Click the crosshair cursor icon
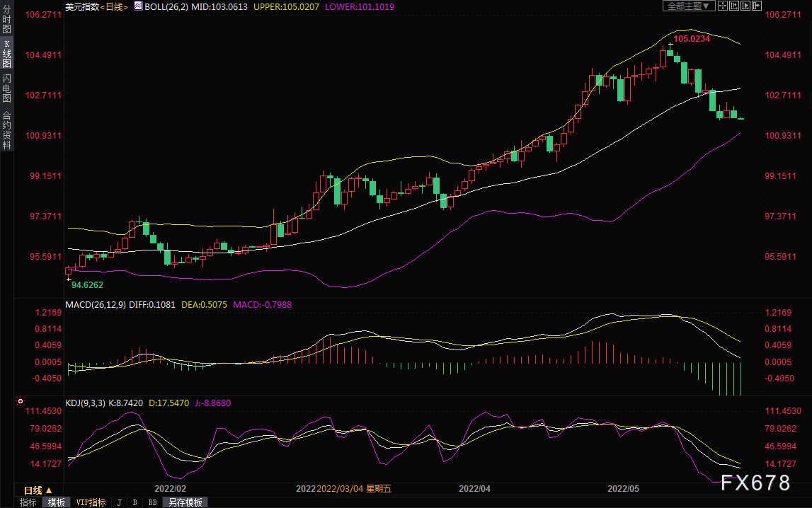 click(722, 6)
